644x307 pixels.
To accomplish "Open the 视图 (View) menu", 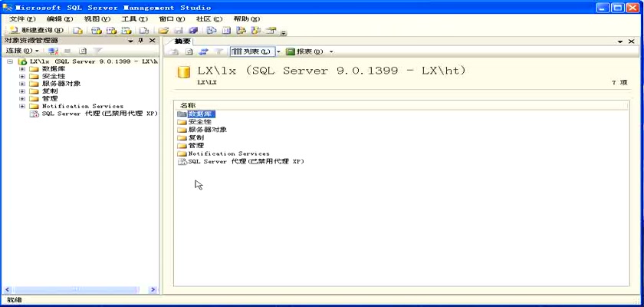I will click(x=97, y=19).
